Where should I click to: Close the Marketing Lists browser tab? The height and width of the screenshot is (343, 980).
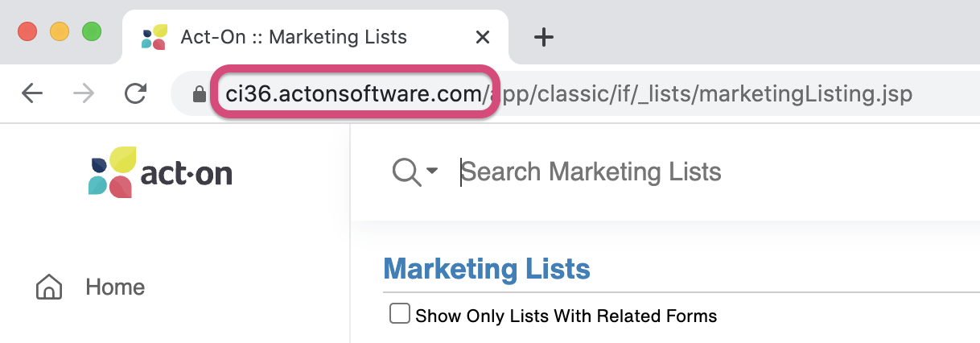pyautogui.click(x=483, y=37)
